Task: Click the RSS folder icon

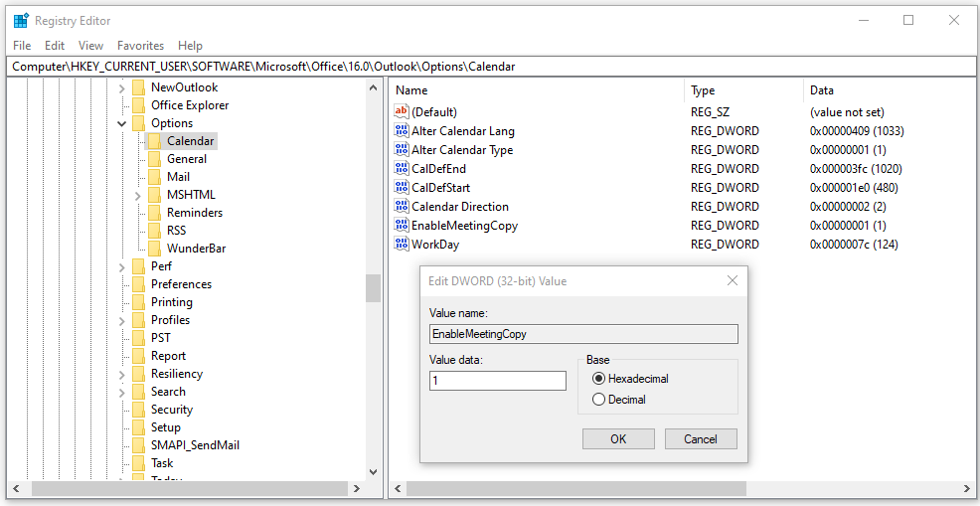Action: (154, 231)
